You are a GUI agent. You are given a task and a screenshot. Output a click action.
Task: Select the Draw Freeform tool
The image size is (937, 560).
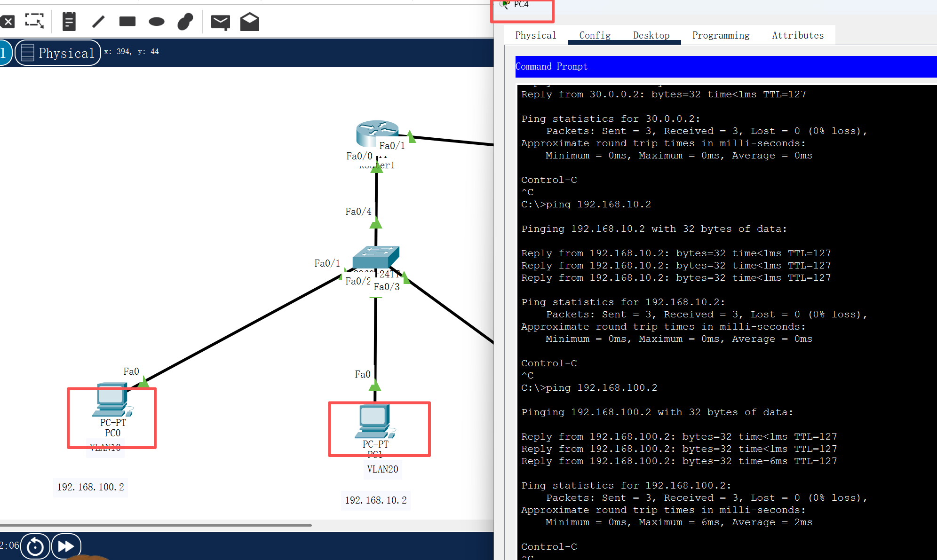click(185, 22)
